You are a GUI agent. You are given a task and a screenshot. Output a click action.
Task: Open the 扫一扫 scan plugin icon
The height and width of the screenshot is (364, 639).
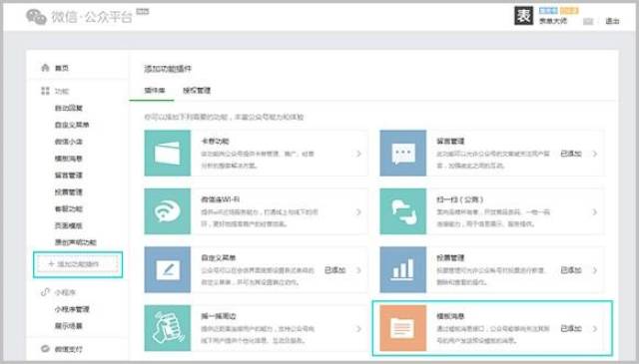(x=403, y=211)
